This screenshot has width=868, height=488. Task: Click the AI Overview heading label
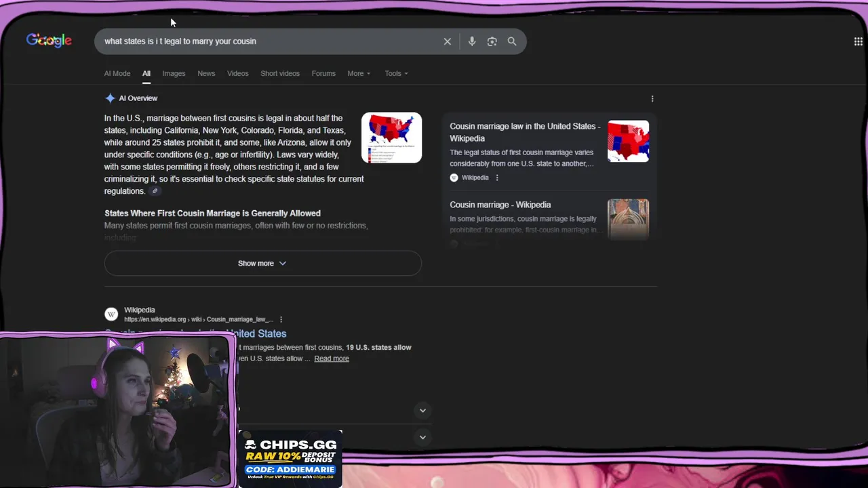point(138,98)
